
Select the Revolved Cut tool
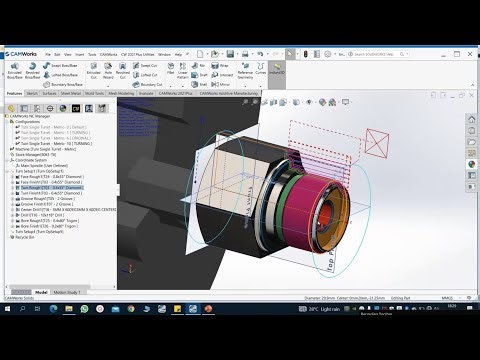pos(123,71)
